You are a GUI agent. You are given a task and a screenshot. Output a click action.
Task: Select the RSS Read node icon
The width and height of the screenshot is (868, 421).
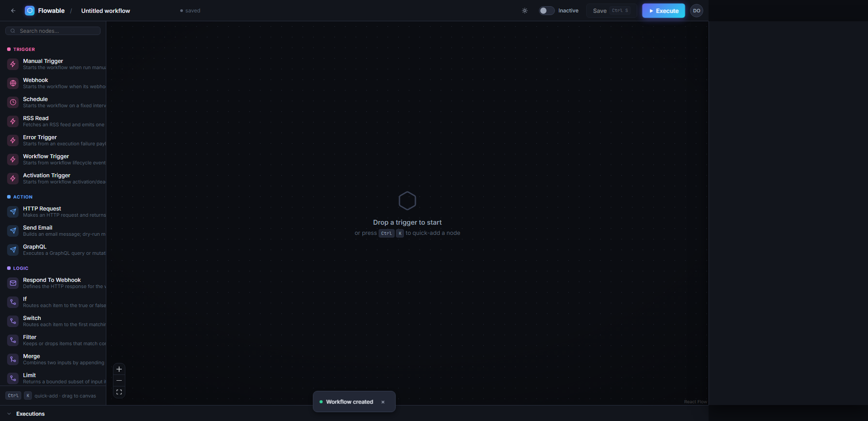click(x=13, y=121)
